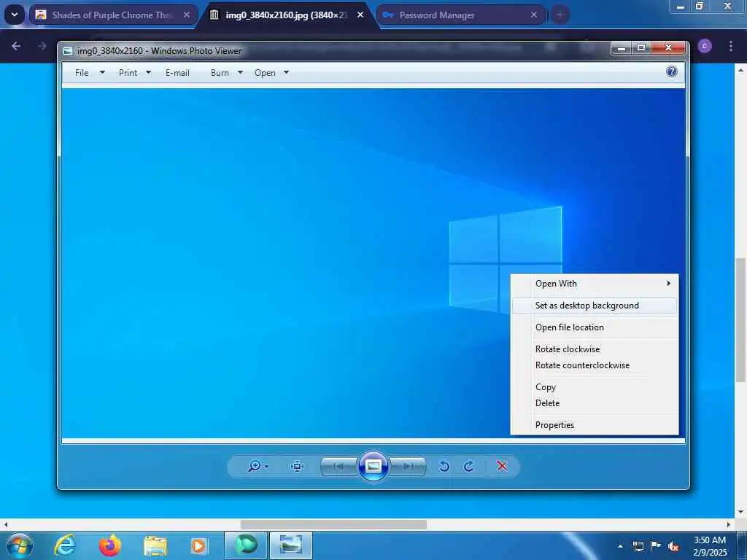Screen dimensions: 747x560
Task: Select the img0_3840x2160.jpg browser tab
Action: (x=287, y=15)
